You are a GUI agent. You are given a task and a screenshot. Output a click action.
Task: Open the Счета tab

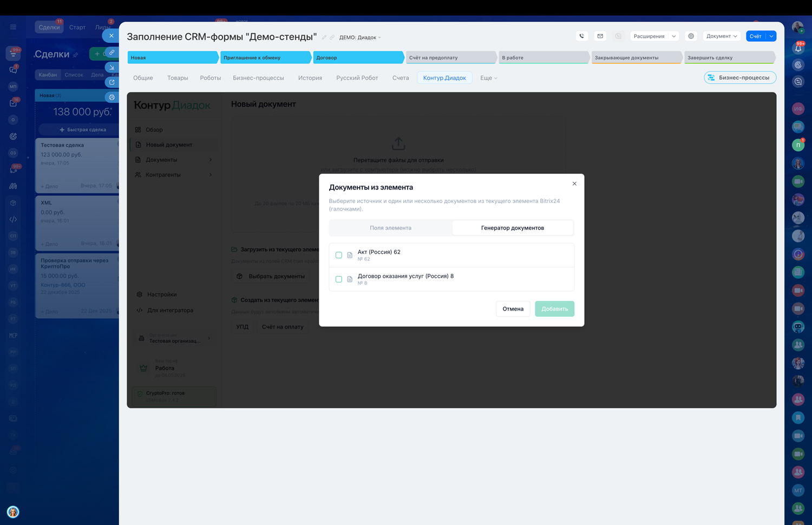(401, 78)
